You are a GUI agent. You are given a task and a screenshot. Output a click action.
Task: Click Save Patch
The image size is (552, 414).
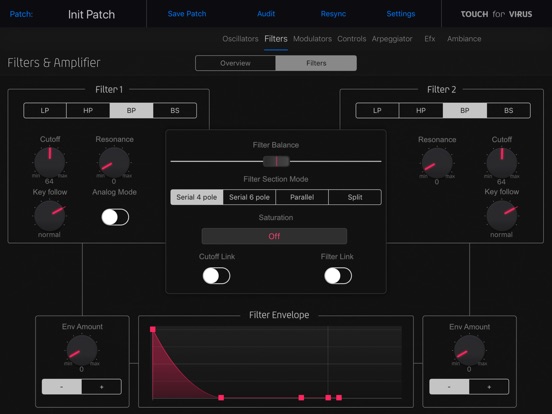click(x=187, y=14)
